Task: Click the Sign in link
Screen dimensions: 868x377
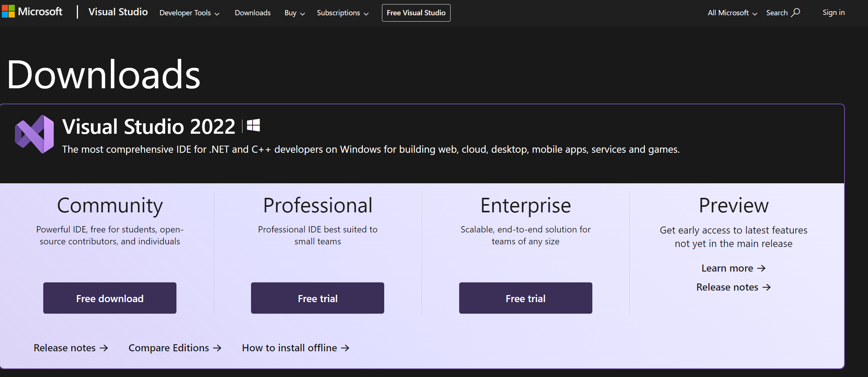Action: coord(834,12)
